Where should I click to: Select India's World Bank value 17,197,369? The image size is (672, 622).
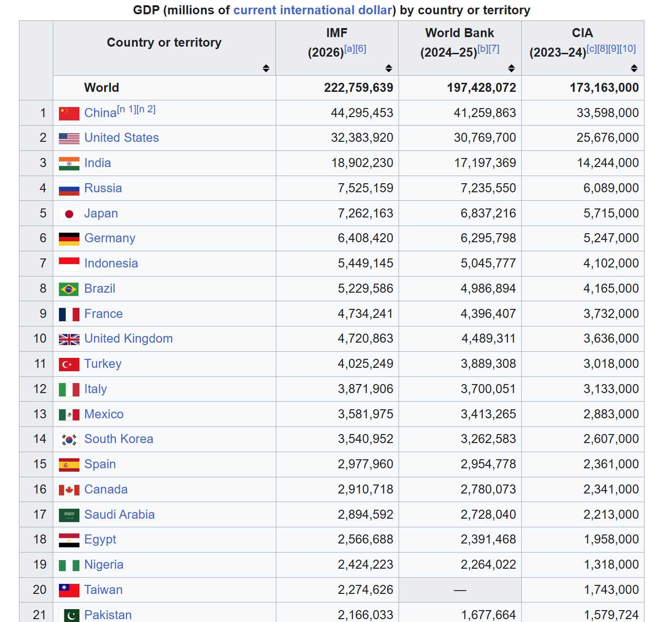[485, 163]
